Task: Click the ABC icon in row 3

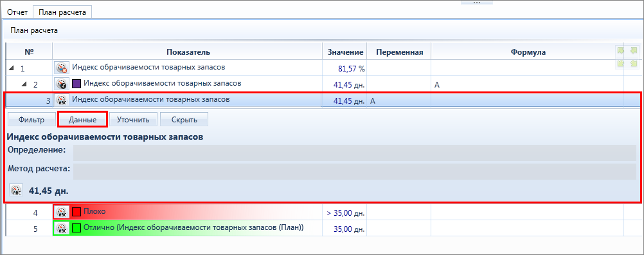Action: pos(61,100)
